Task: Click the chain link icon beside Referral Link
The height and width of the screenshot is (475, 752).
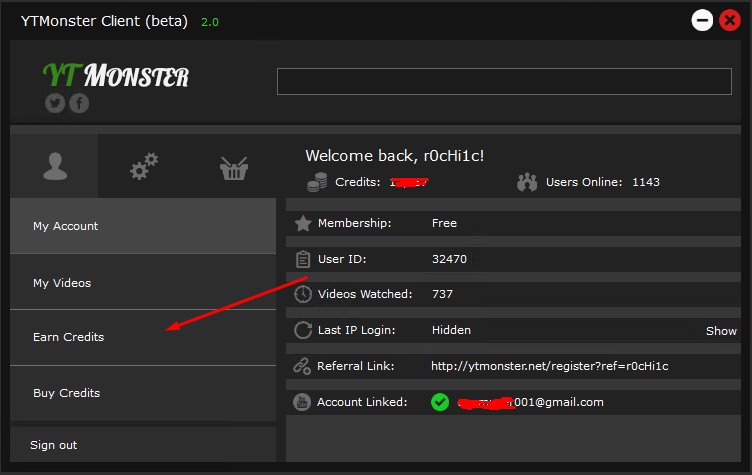Action: pyautogui.click(x=302, y=366)
